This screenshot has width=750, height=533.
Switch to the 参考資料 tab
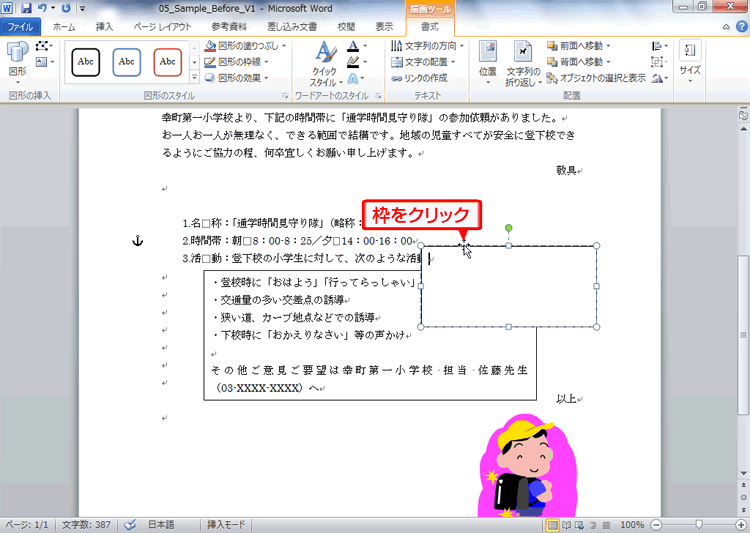[229, 27]
